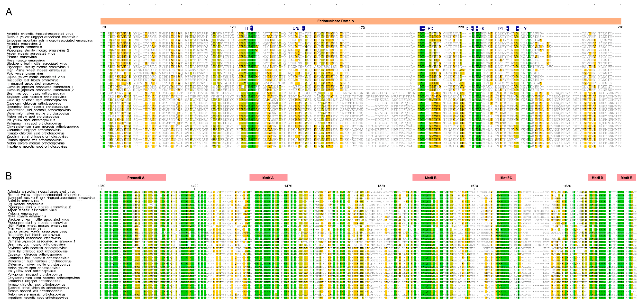Select panel A's Impatiens necrotic spot orthotospovirus label
Screen dimensions: 644x304
pyautogui.click(x=37, y=146)
